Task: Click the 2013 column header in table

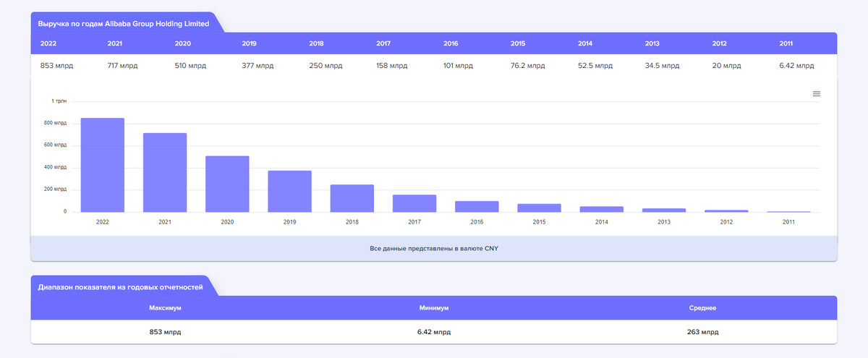Action: (x=653, y=43)
